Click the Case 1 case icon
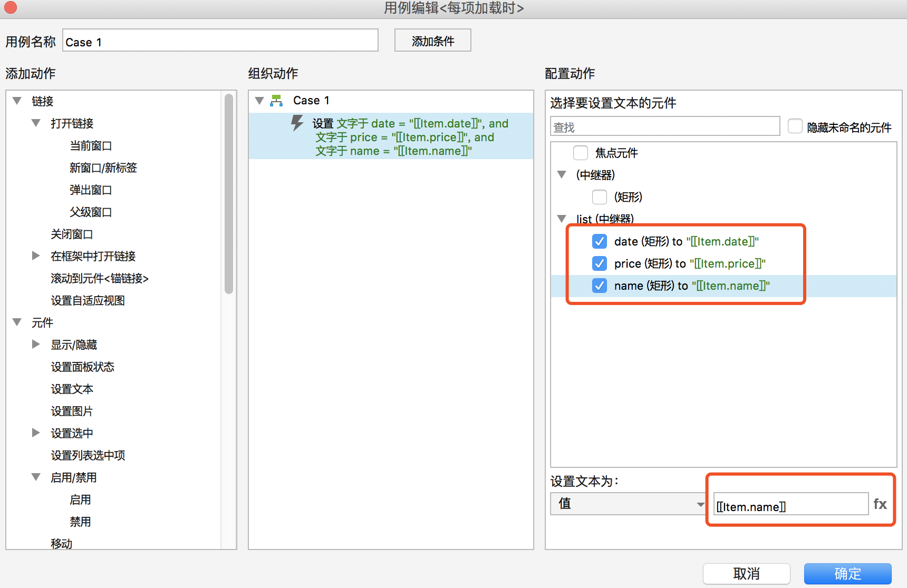This screenshot has height=588, width=907. (x=276, y=101)
